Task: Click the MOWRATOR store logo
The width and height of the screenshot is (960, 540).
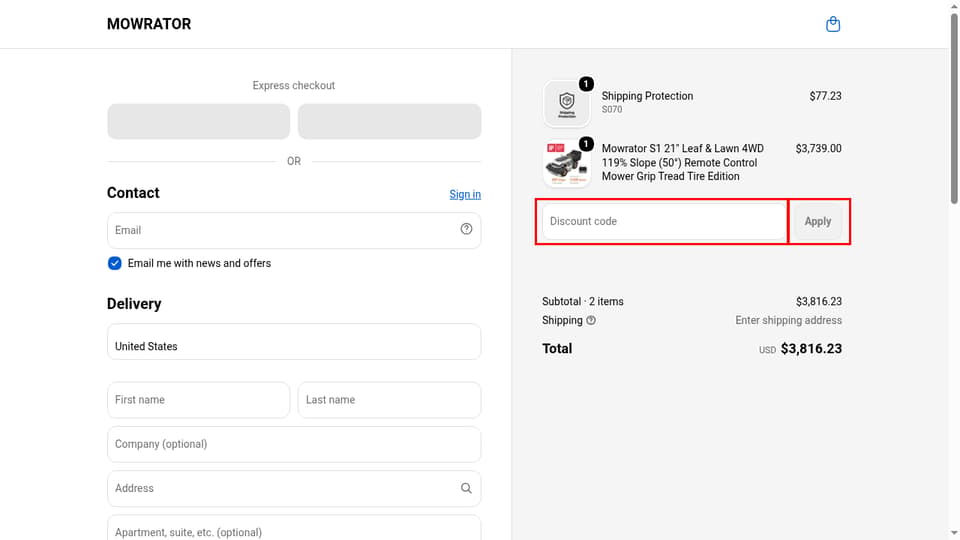Action: (149, 24)
